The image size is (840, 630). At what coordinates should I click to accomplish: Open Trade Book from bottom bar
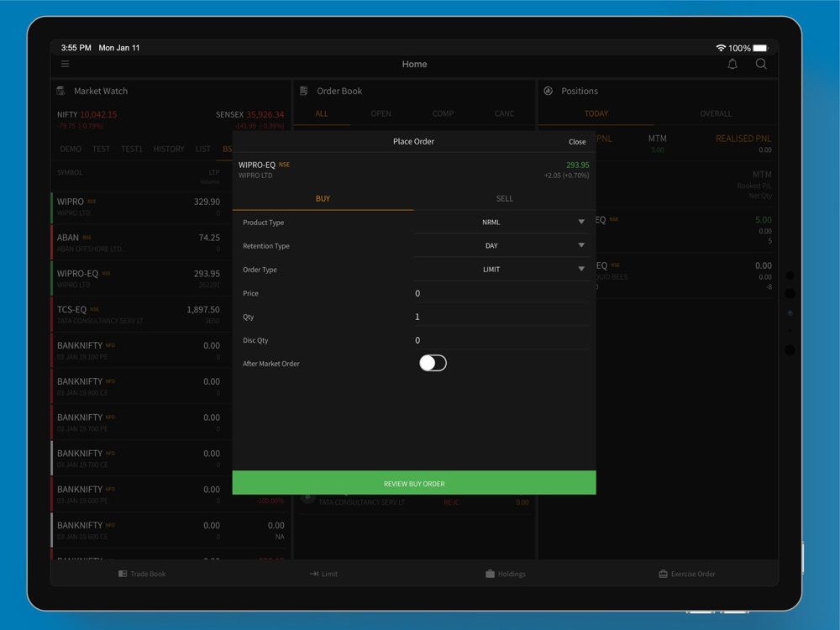pos(142,574)
